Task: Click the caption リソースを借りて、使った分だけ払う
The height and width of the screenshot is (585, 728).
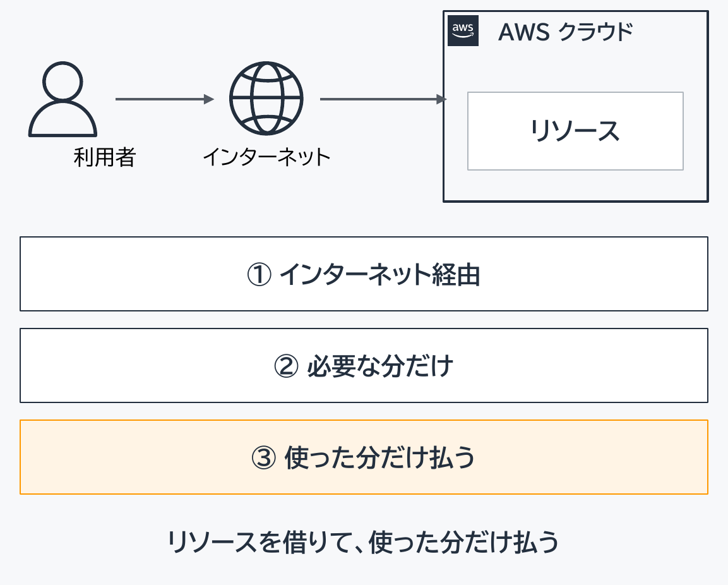Action: pos(363,542)
